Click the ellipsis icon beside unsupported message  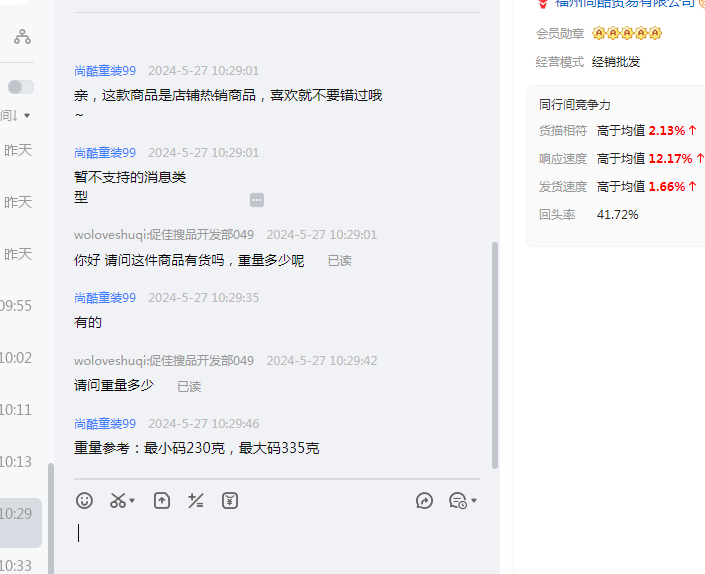257,200
